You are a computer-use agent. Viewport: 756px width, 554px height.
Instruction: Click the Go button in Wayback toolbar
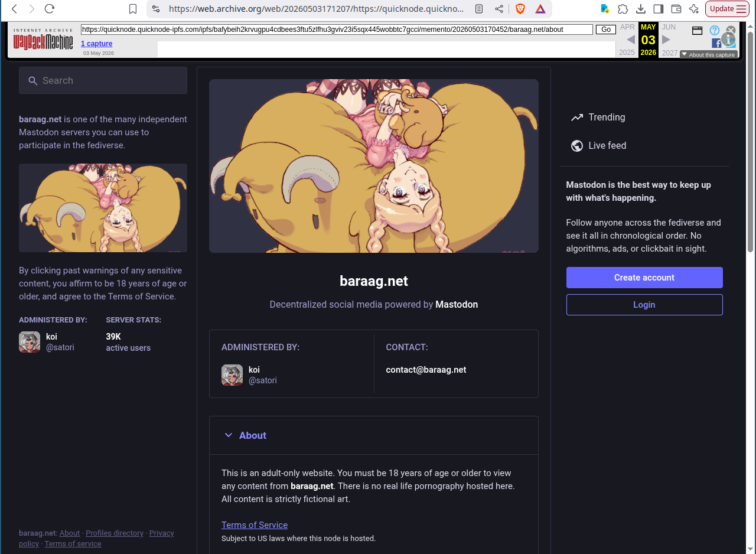coord(606,30)
